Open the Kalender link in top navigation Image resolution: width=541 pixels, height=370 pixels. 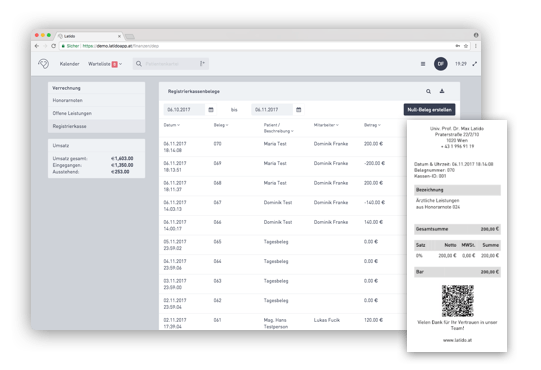point(69,64)
